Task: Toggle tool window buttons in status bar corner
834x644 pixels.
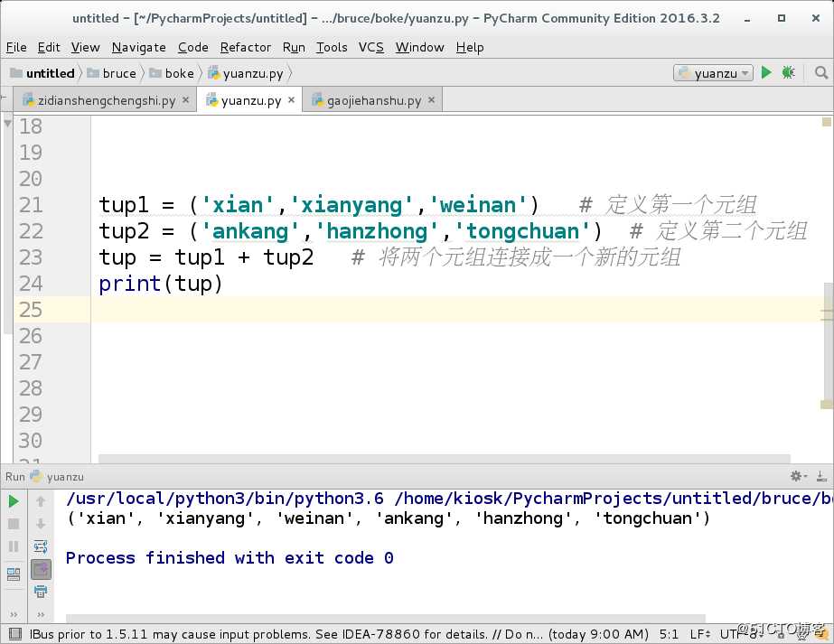Action: (14, 634)
